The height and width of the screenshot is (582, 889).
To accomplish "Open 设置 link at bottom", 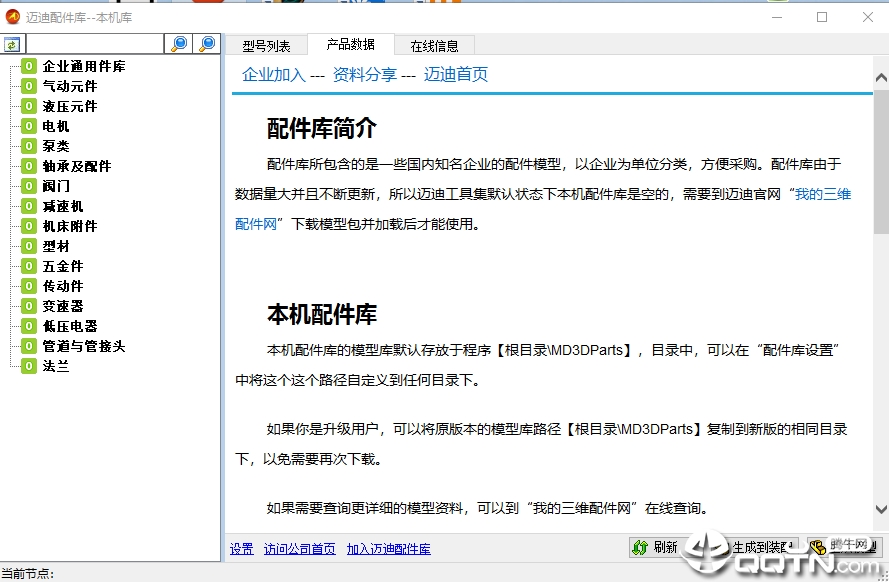I will pos(242,549).
